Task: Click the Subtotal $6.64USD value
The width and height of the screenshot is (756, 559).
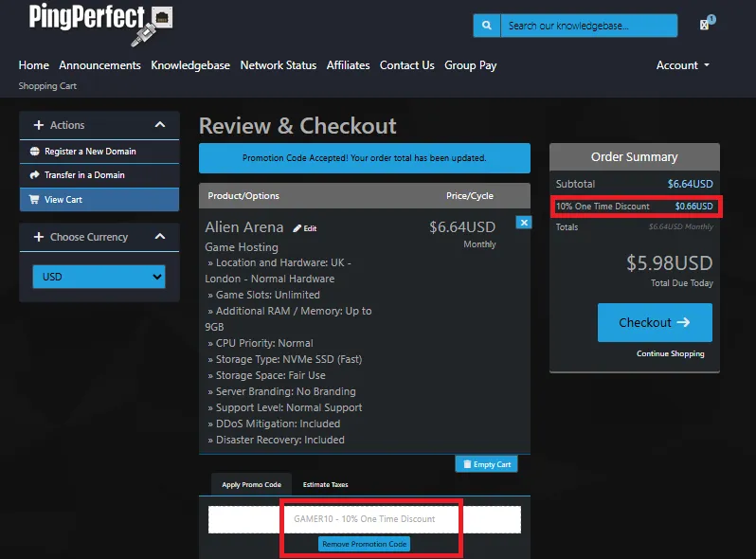Action: (690, 184)
